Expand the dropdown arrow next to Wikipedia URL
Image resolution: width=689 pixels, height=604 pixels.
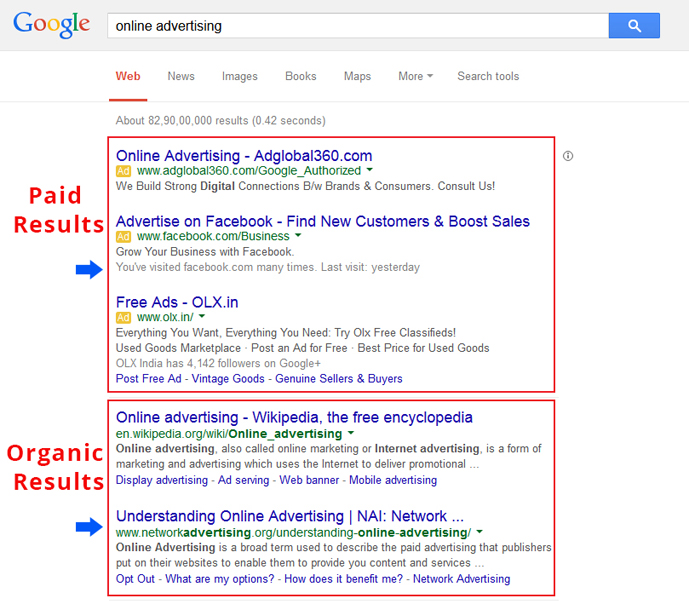click(x=350, y=434)
